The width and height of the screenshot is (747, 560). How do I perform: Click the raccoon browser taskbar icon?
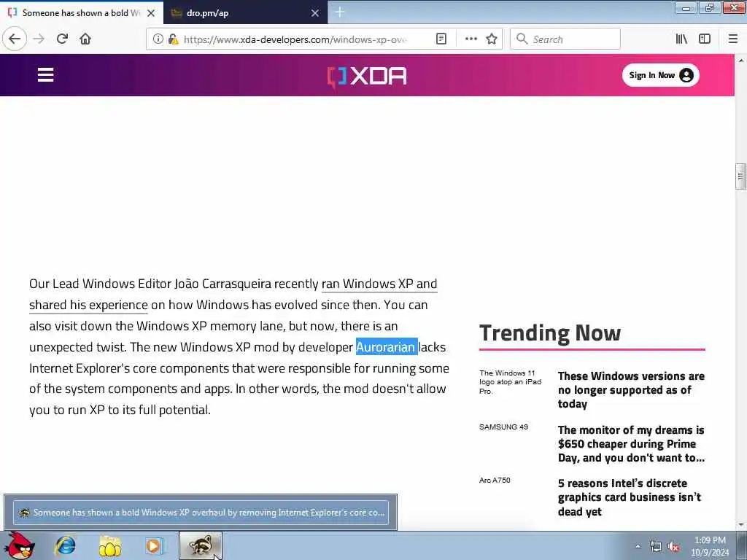click(x=201, y=545)
